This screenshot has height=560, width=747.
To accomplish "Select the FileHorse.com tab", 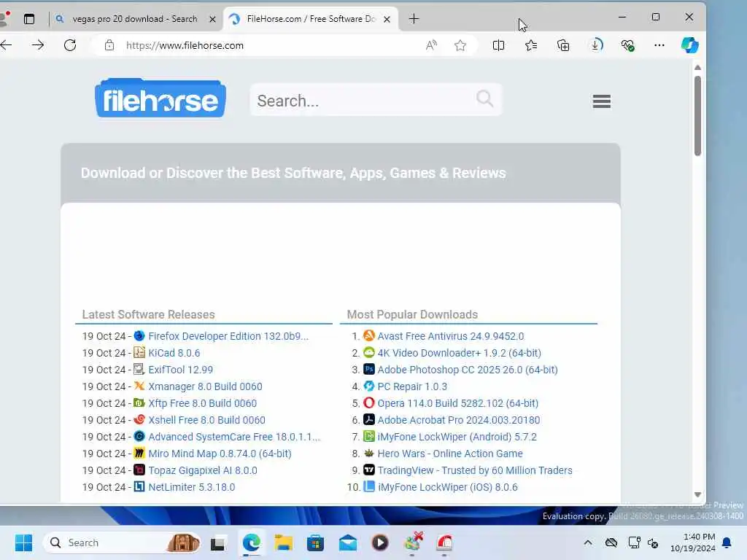I will 311,19.
